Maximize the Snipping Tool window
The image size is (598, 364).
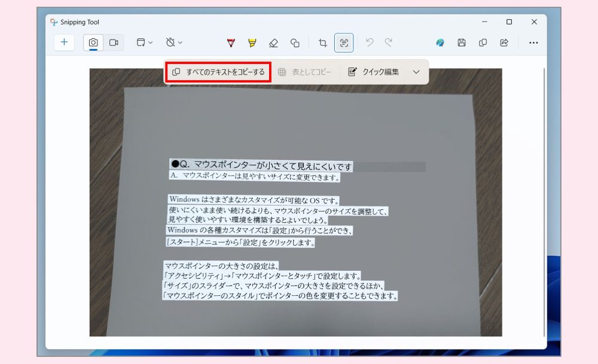(x=509, y=22)
